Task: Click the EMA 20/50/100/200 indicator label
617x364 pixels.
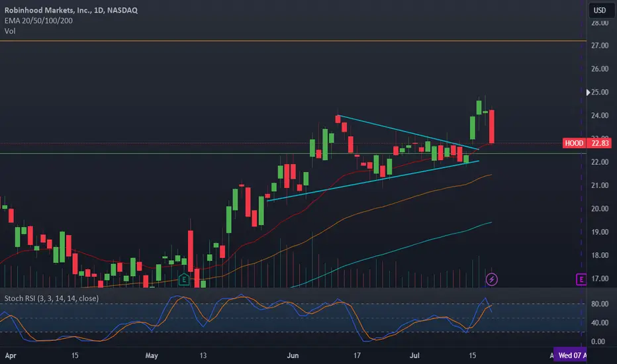Action: 38,21
